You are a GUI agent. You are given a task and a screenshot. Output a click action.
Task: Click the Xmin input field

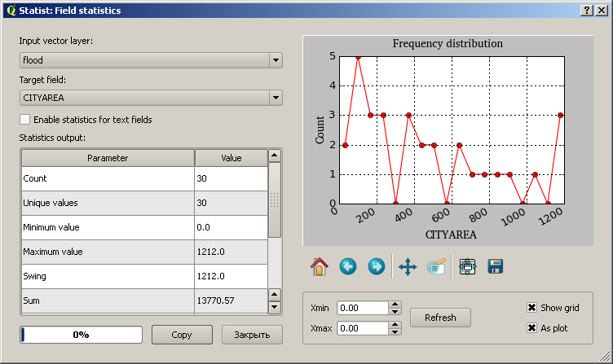point(363,308)
